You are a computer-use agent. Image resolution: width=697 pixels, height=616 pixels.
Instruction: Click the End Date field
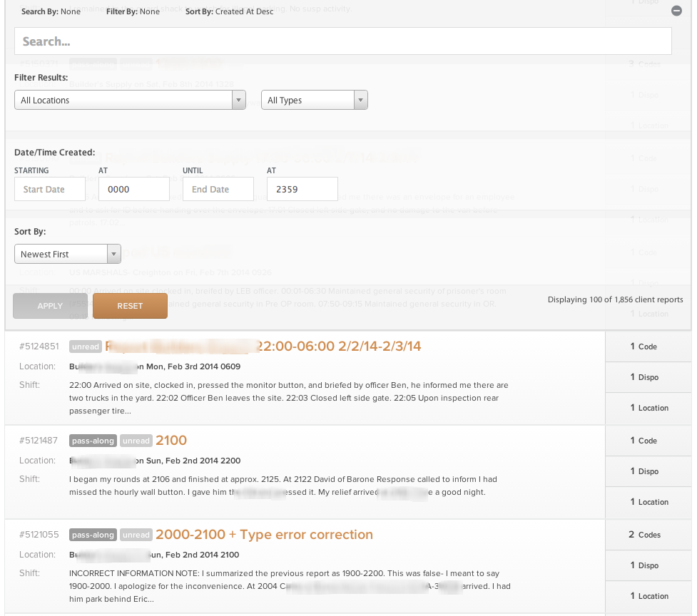(x=218, y=189)
